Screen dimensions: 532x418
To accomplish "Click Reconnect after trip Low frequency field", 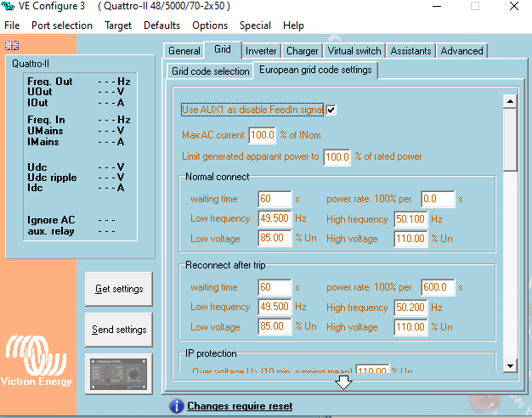I will 274,307.
